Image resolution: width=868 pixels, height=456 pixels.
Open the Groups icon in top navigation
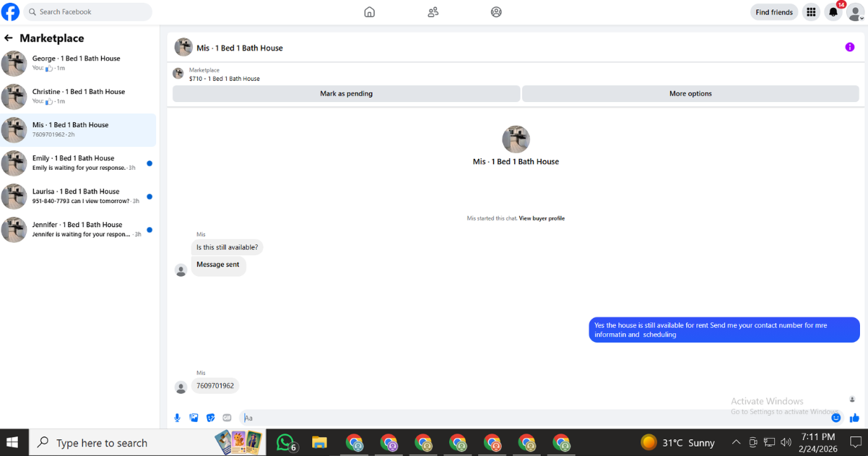point(496,12)
